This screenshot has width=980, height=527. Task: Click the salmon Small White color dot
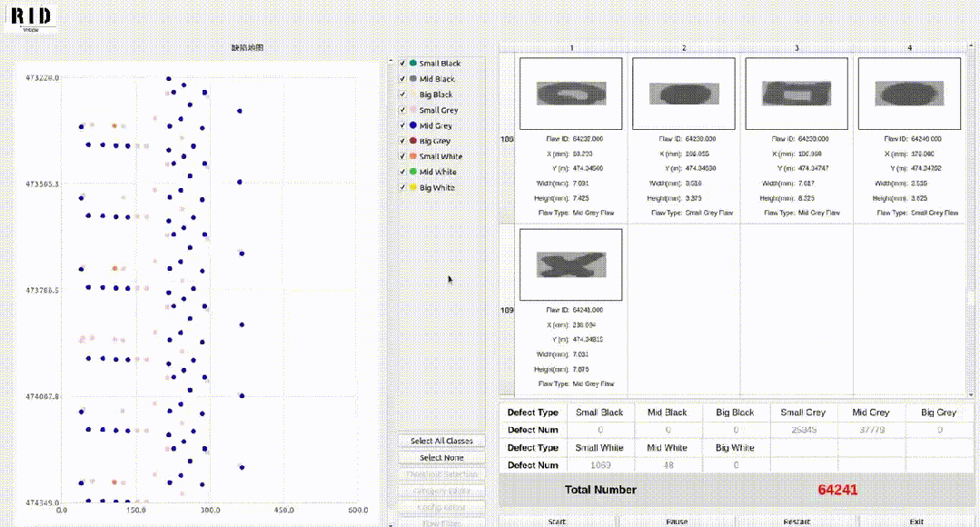(x=413, y=156)
